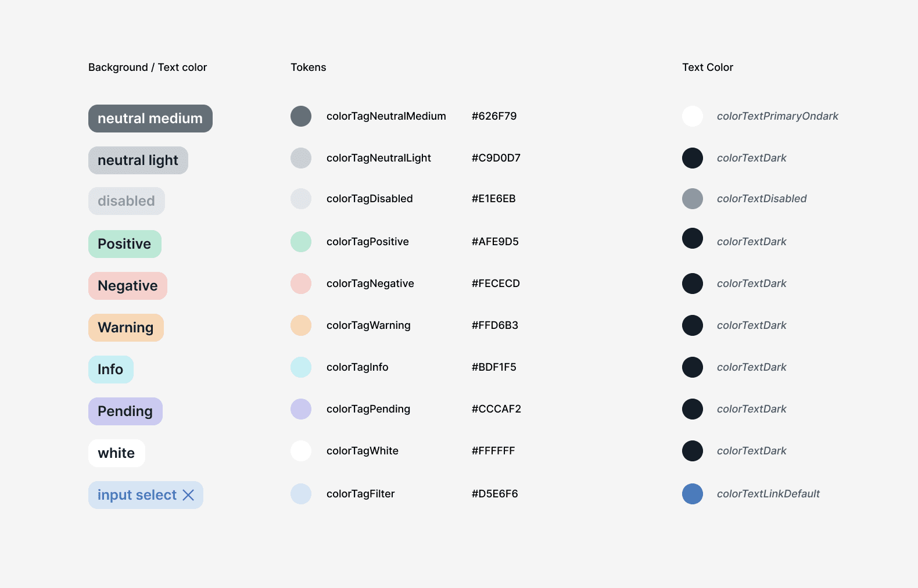Click the white colorTextPrimaryOndark swatch
The height and width of the screenshot is (588, 918).
(693, 116)
